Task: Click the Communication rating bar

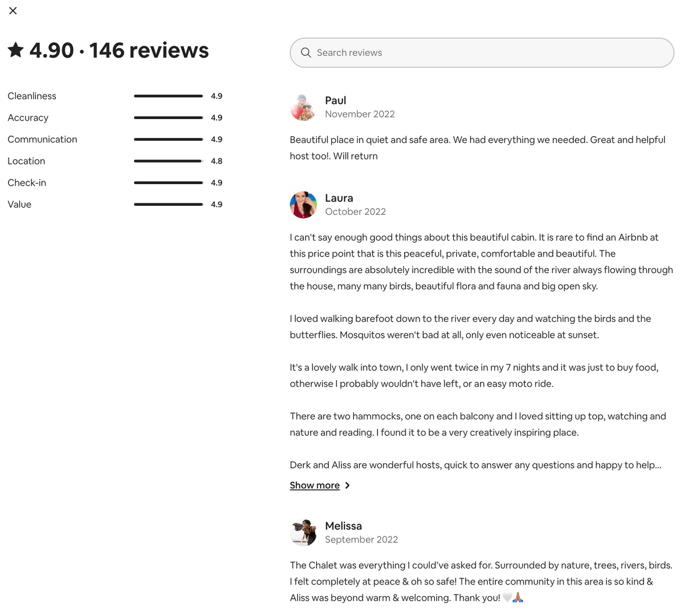Action: tap(168, 140)
